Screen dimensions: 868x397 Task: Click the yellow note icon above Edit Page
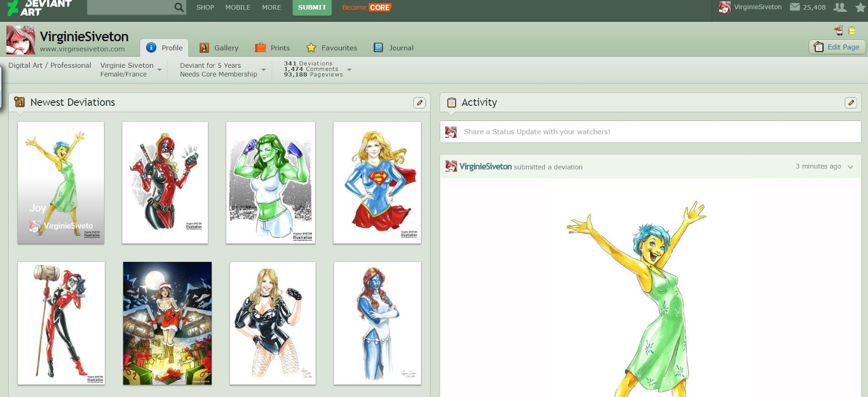852,30
